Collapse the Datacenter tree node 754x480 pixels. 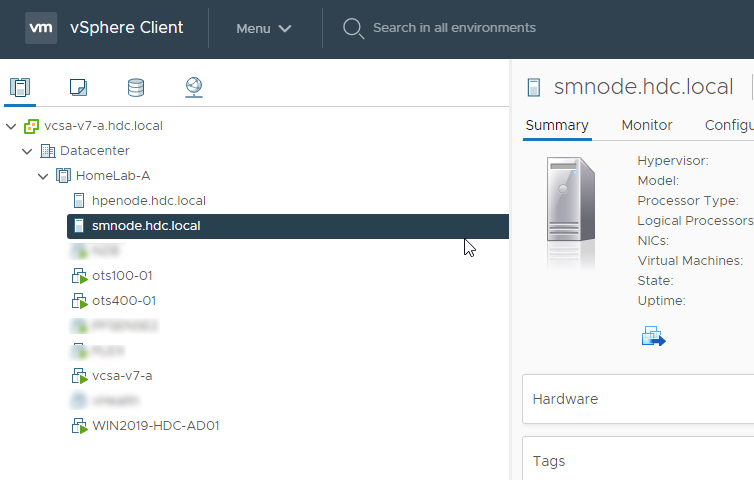27,152
